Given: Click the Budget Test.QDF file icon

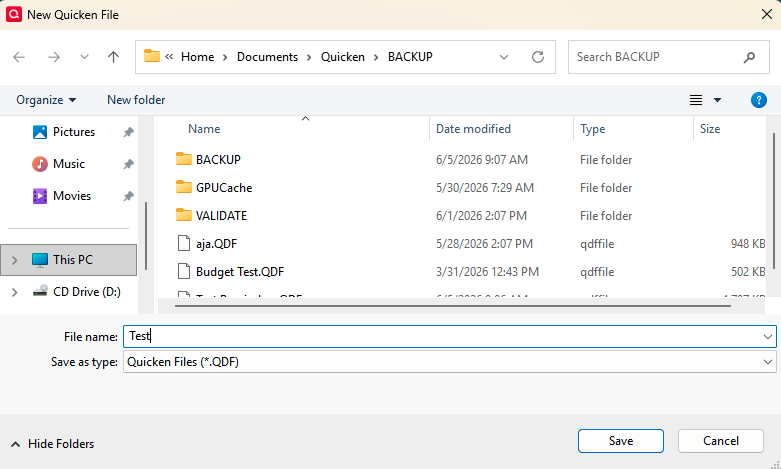Looking at the screenshot, I should 184,271.
